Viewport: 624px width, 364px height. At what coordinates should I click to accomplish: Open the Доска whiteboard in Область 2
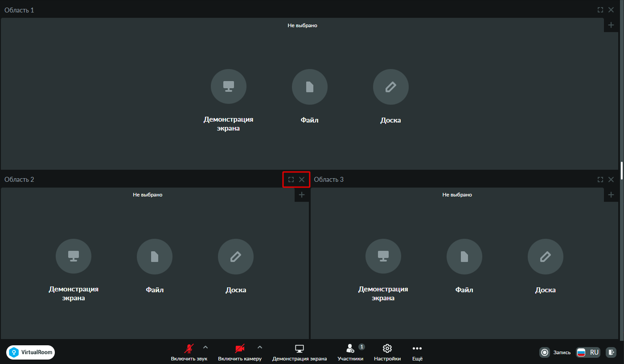236,257
